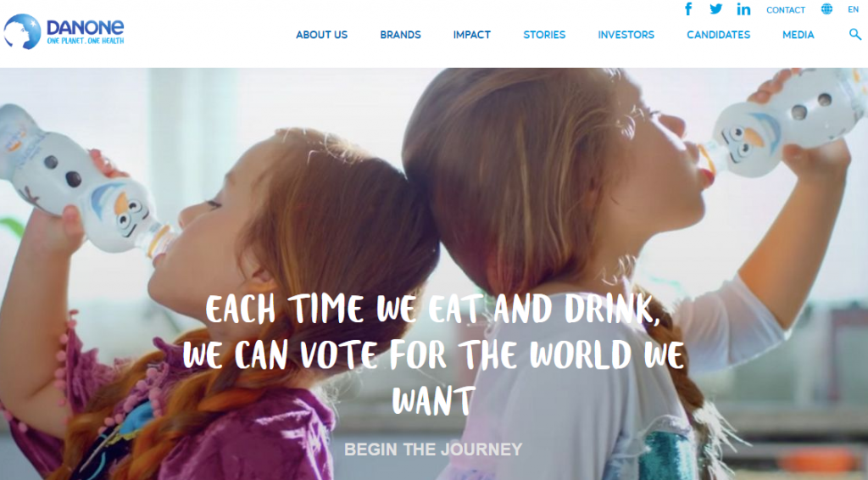This screenshot has height=480, width=868.
Task: Open Danone's Twitter bird icon
Action: [715, 8]
